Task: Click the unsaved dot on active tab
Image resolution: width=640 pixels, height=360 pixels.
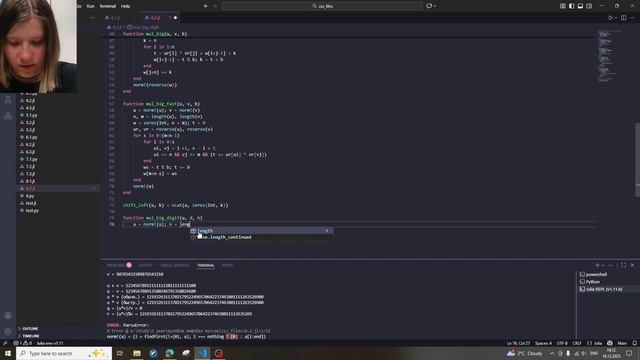Action: pyautogui.click(x=176, y=18)
